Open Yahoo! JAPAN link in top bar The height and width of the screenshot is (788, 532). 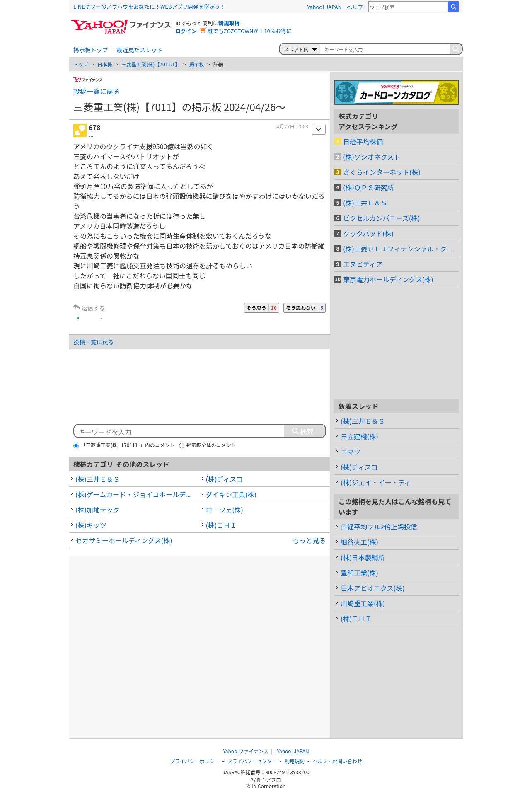(x=324, y=7)
